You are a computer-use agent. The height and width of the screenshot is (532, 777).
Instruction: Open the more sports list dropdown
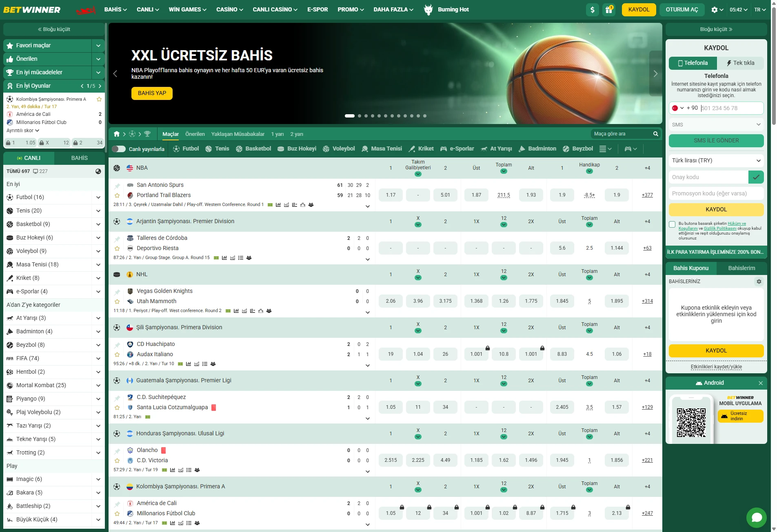tap(605, 149)
